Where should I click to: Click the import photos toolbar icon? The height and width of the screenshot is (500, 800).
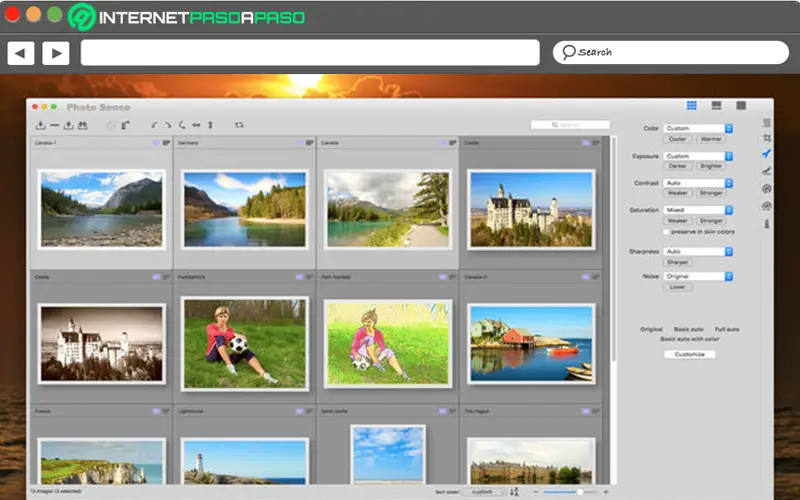click(40, 125)
